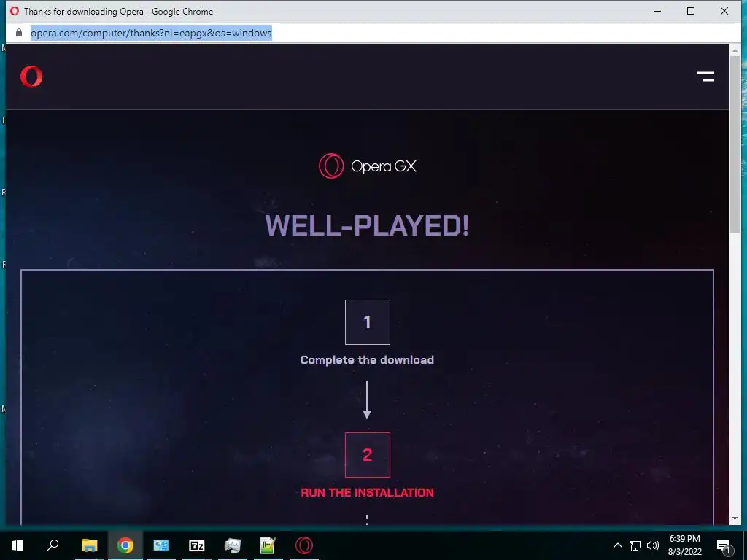This screenshot has width=747, height=560.
Task: Click the red Opera logo in page header
Action: pyautogui.click(x=31, y=76)
